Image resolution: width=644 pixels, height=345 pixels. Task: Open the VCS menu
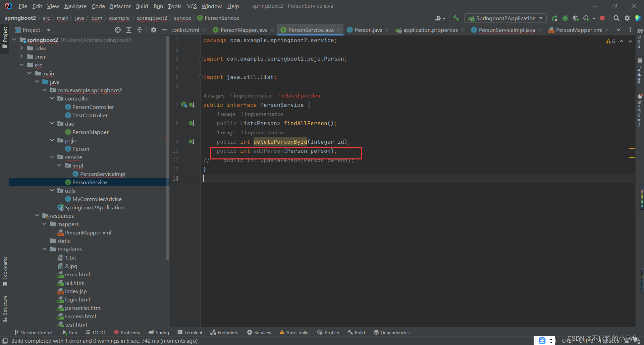192,6
